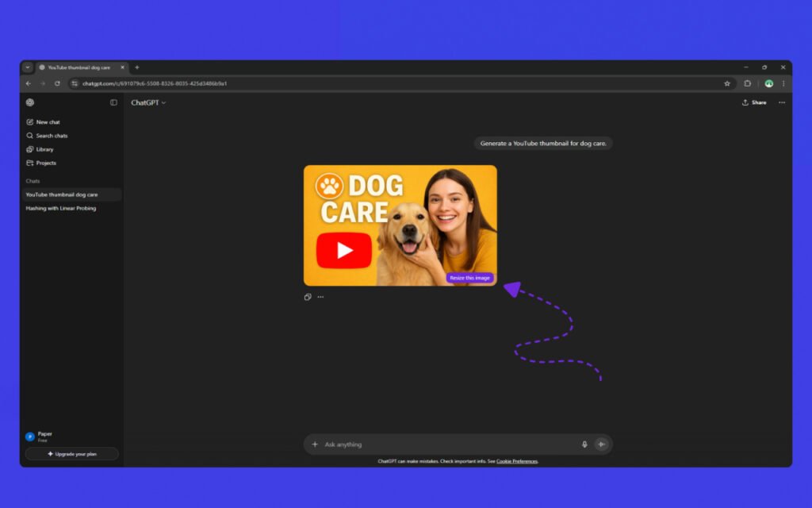The height and width of the screenshot is (508, 812).
Task: Select the 'YouTube thumbnail dog care' chat
Action: pos(62,194)
